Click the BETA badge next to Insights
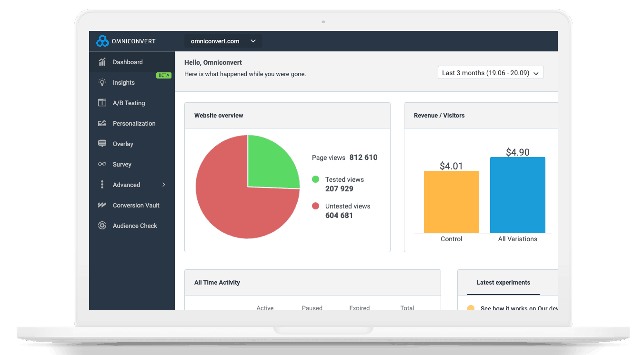644x355 pixels. tap(164, 75)
